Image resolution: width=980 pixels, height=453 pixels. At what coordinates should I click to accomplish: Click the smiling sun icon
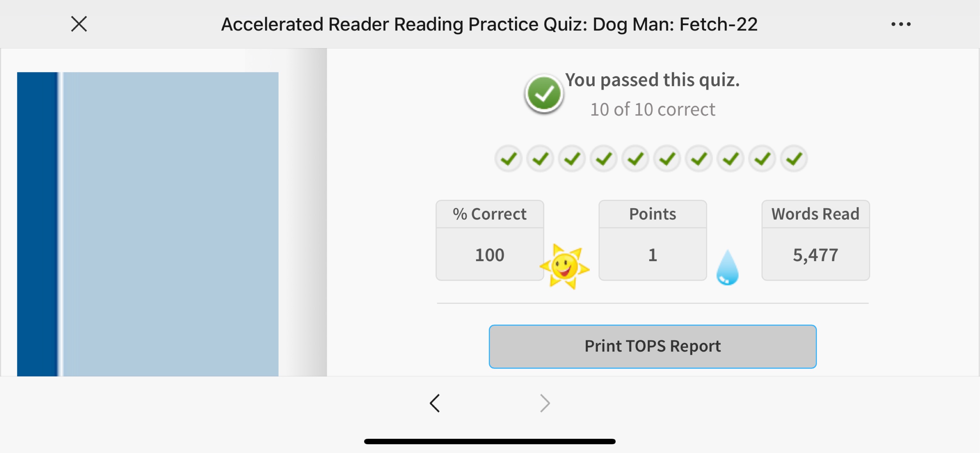point(565,266)
